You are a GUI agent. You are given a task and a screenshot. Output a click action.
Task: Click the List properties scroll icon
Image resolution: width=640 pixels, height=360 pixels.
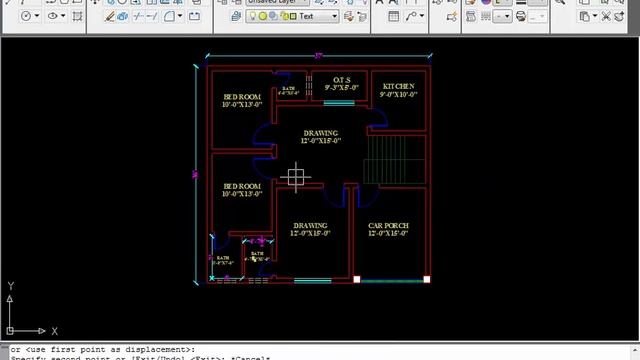coord(471,16)
